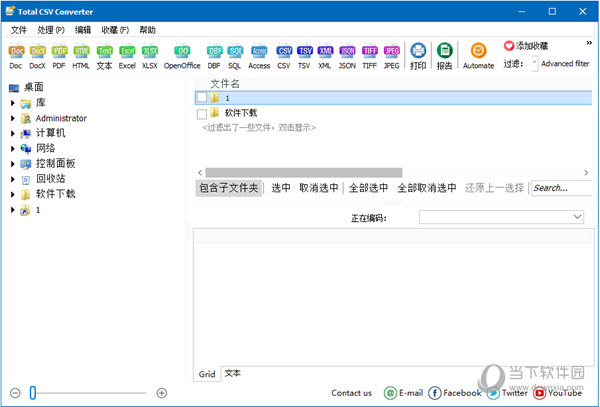Open the 文件 menu
Screen dimensions: 600x407
pyautogui.click(x=19, y=30)
